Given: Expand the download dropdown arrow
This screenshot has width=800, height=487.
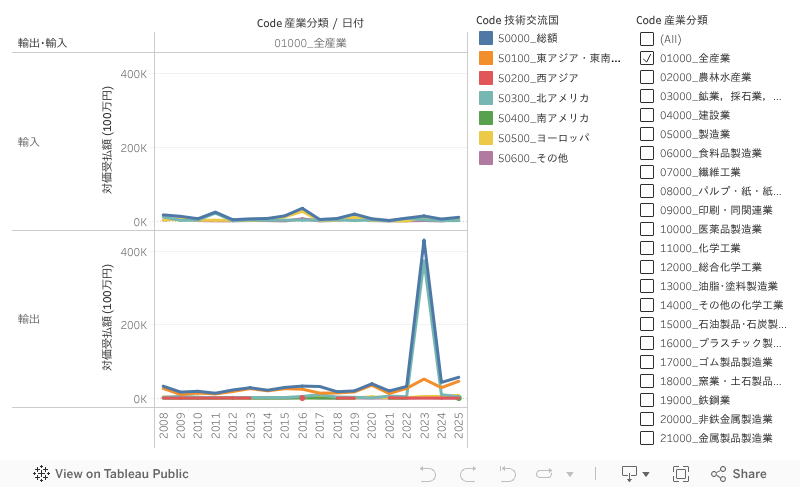Looking at the screenshot, I should click(x=646, y=474).
